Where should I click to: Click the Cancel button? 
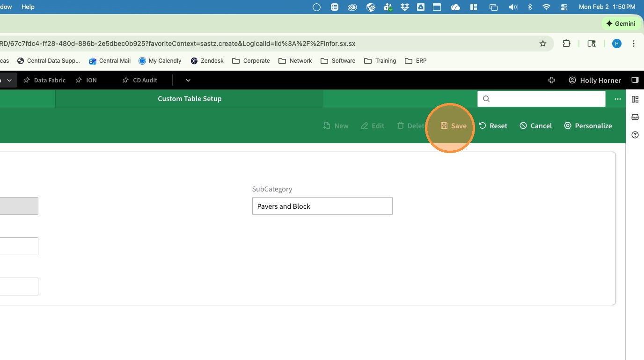[x=536, y=125]
